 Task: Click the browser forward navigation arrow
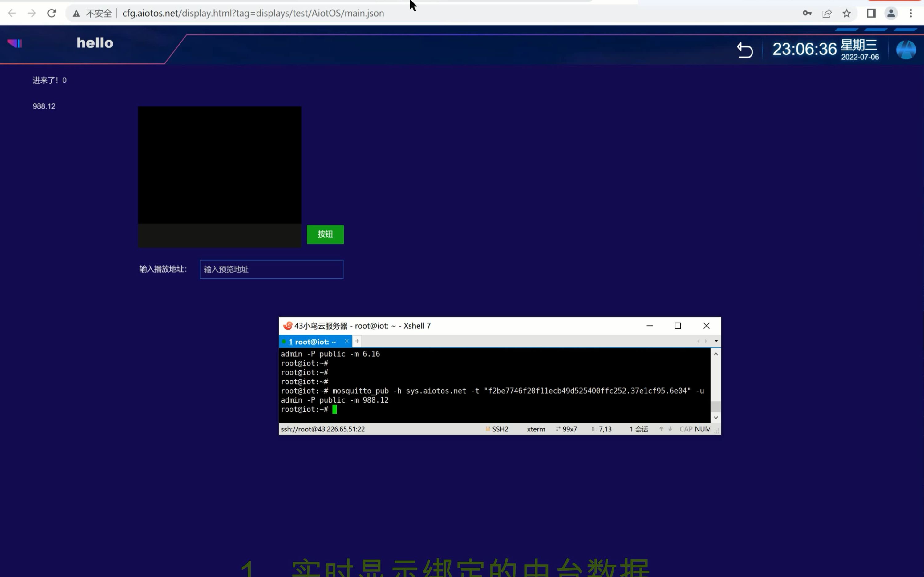(32, 13)
